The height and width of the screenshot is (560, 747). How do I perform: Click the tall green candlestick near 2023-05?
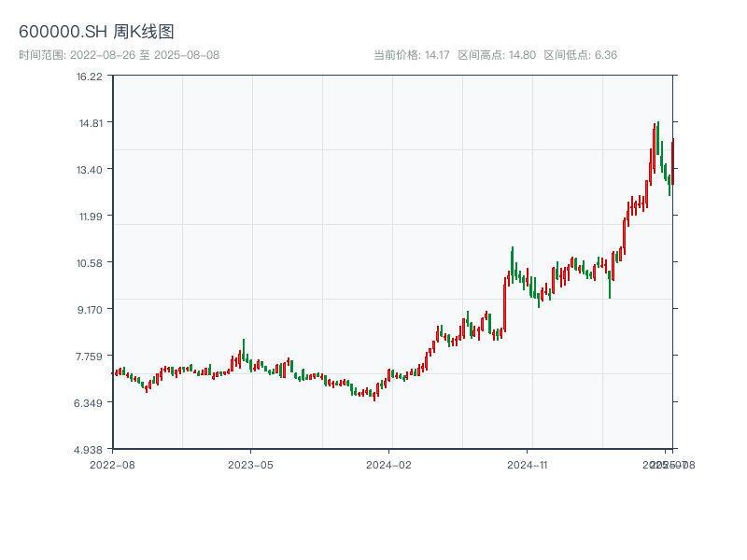point(244,350)
